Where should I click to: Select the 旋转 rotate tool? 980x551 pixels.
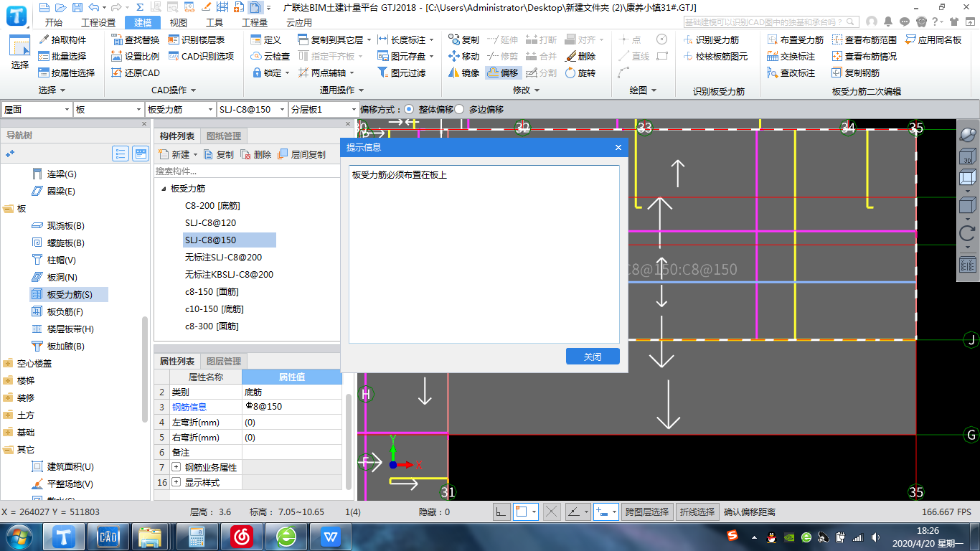[580, 72]
